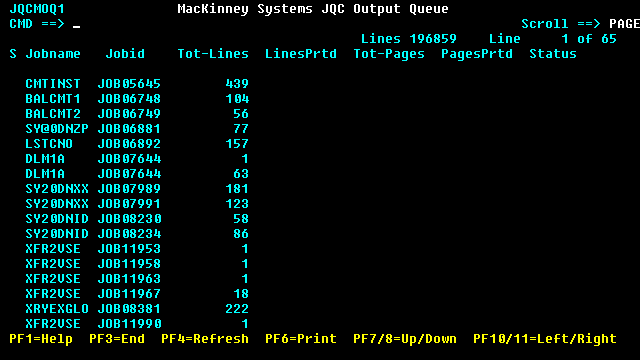The height and width of the screenshot is (360, 640).
Task: Click jobid JOB06749
Action: (x=129, y=114)
